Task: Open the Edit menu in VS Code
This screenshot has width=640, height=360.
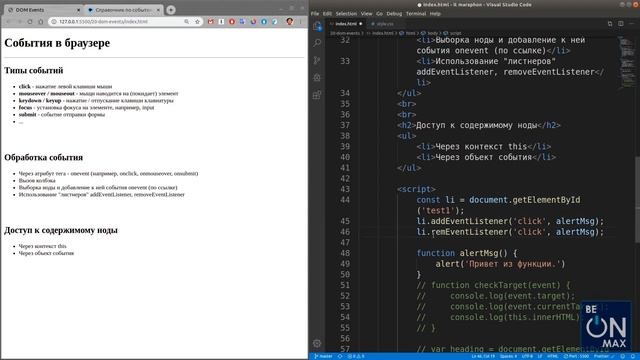Action: (x=327, y=14)
